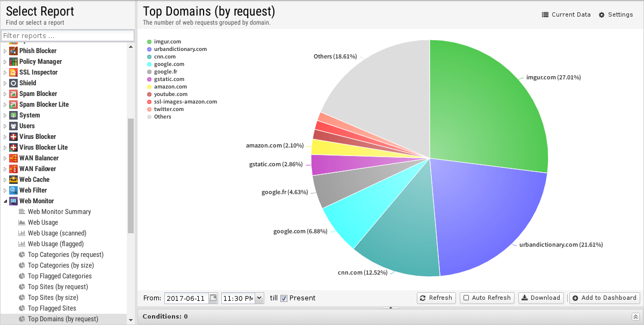Click scrollbar up arrow in report list
This screenshot has width=644, height=325.
pos(131,47)
